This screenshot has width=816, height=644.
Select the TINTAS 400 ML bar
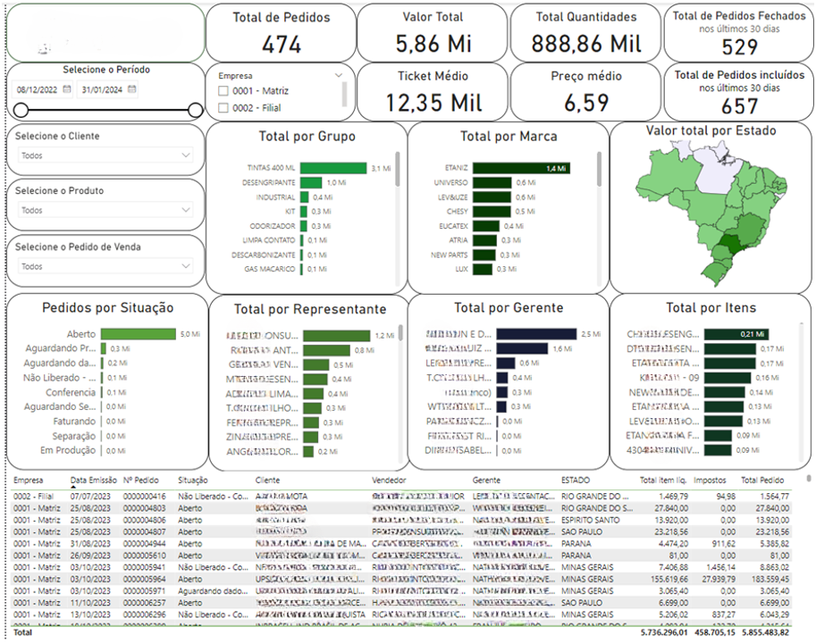point(333,168)
